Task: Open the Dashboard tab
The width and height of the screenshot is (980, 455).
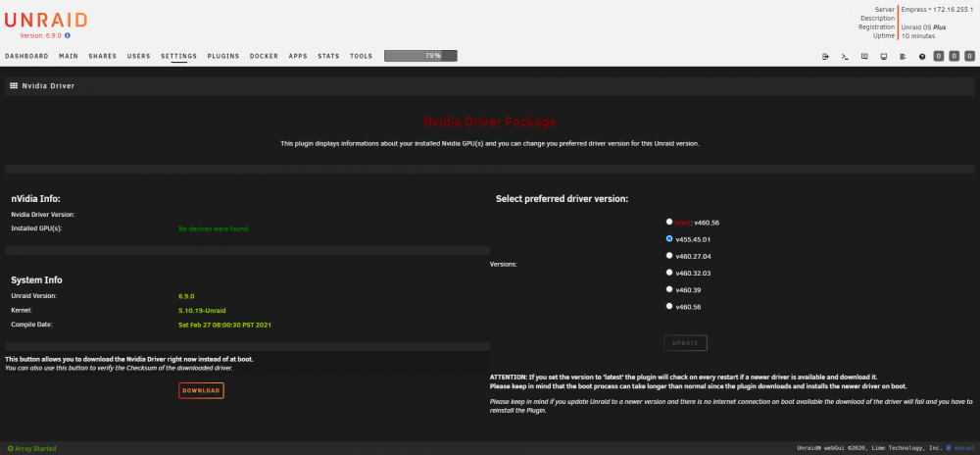Action: (26, 56)
